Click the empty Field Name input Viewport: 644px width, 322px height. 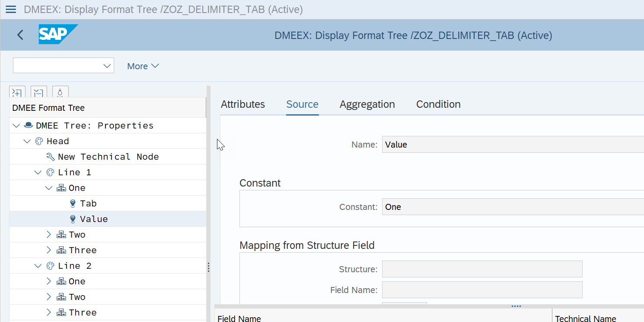click(482, 290)
